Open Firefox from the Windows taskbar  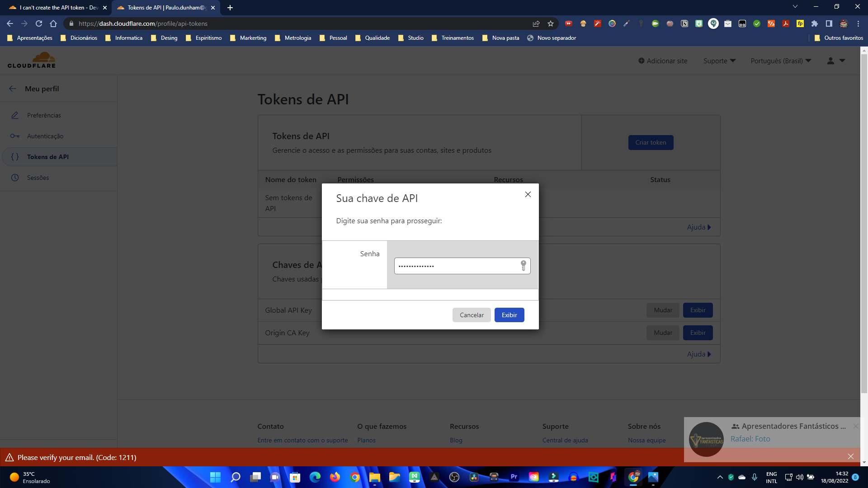click(x=335, y=477)
